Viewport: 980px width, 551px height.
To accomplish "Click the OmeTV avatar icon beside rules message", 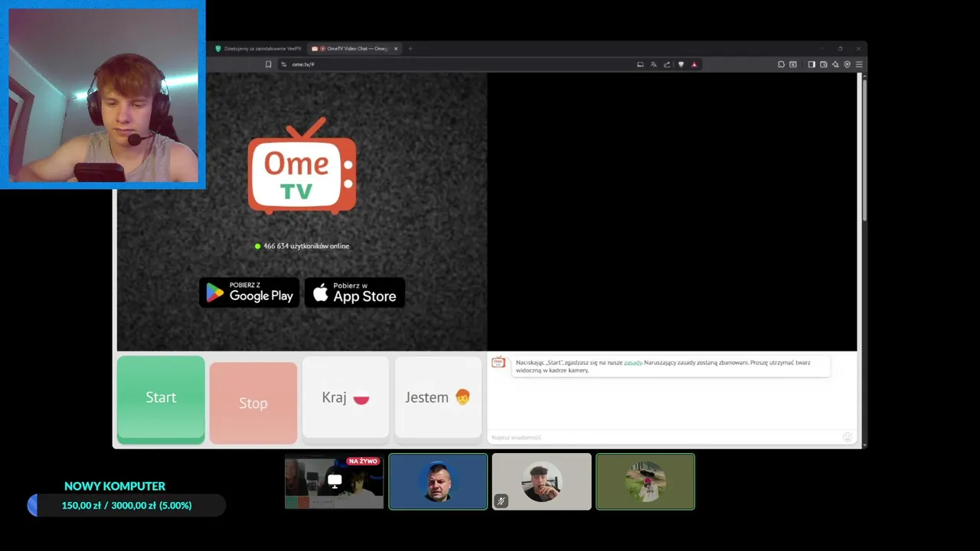I will click(x=498, y=362).
